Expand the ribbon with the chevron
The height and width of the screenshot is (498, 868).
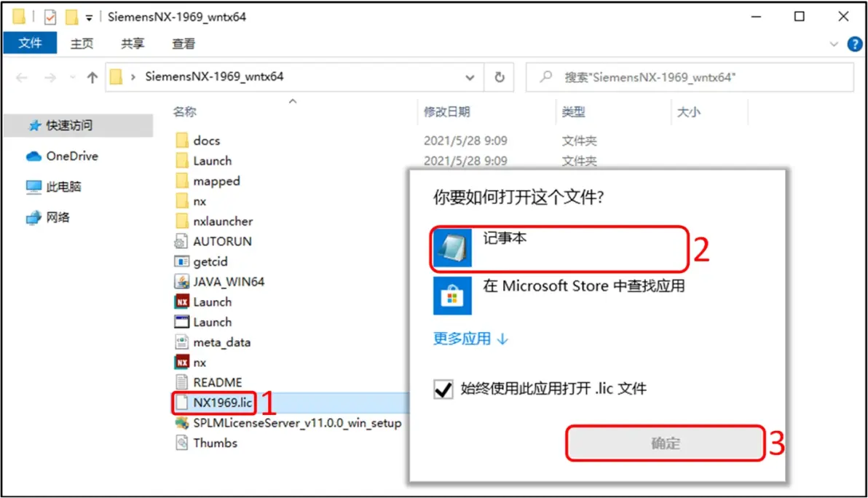(834, 44)
